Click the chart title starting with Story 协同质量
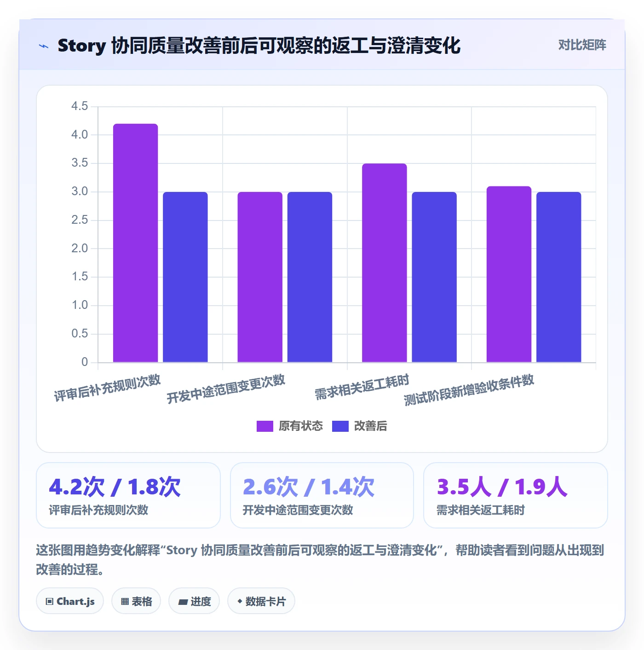 pyautogui.click(x=259, y=46)
